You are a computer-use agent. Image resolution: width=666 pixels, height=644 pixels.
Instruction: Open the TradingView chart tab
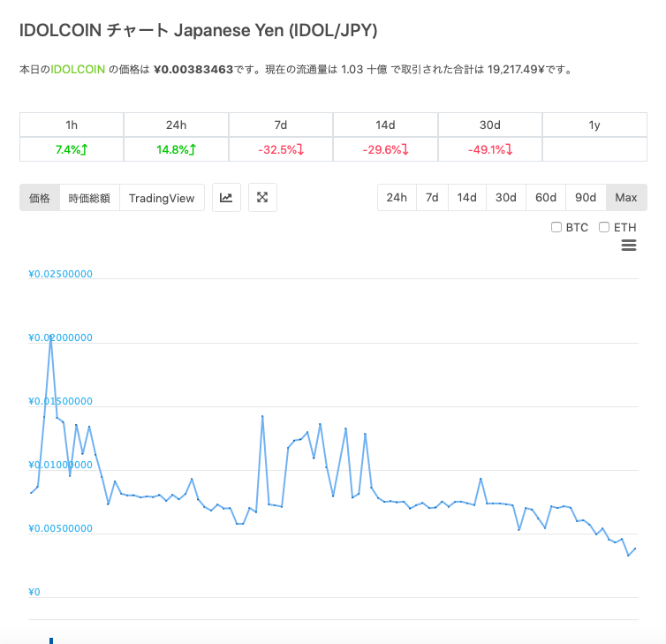tap(162, 198)
